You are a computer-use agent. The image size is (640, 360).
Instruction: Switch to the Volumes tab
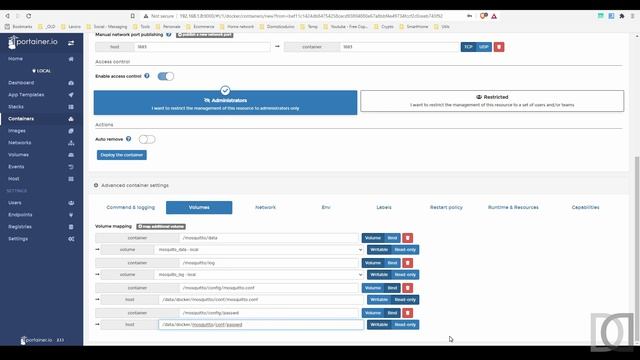coord(199,207)
